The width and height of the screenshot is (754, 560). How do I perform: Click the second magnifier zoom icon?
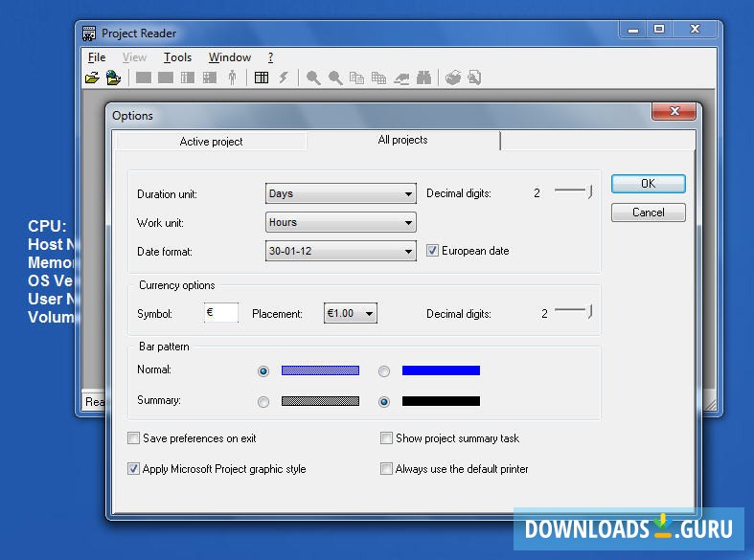335,78
